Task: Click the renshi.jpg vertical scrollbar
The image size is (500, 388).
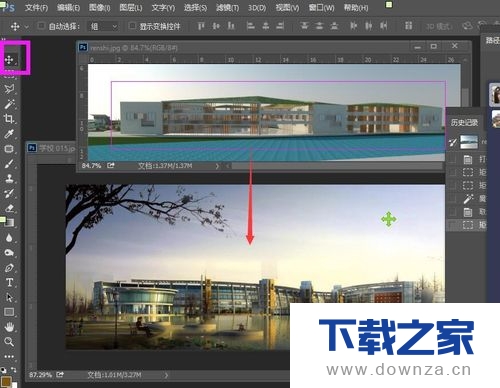Action: pyautogui.click(x=466, y=97)
